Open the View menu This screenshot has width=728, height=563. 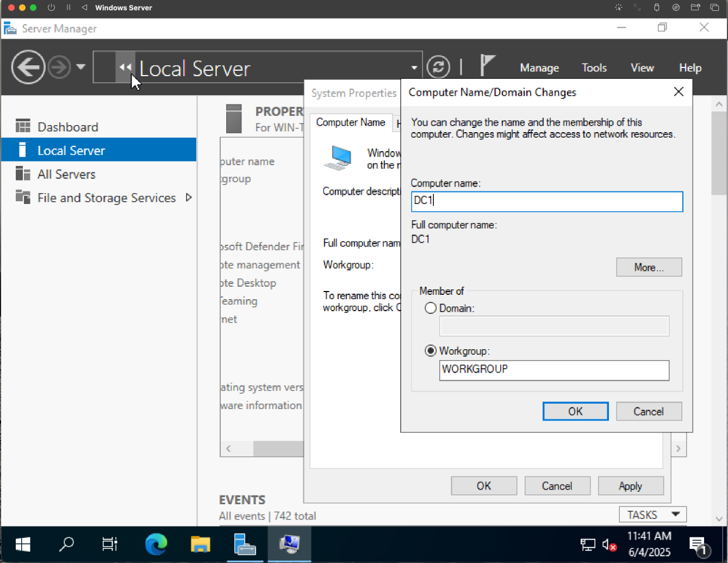coord(642,68)
